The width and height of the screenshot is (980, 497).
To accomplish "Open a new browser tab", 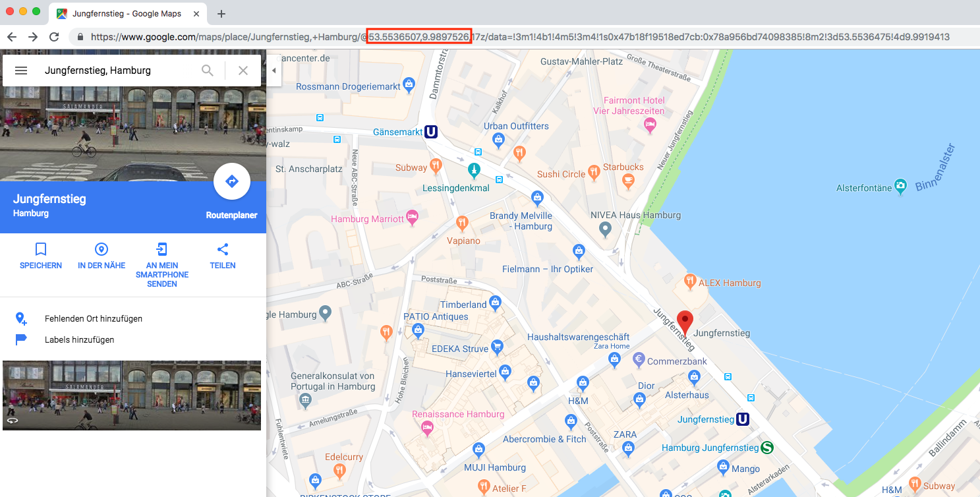I will pos(221,14).
